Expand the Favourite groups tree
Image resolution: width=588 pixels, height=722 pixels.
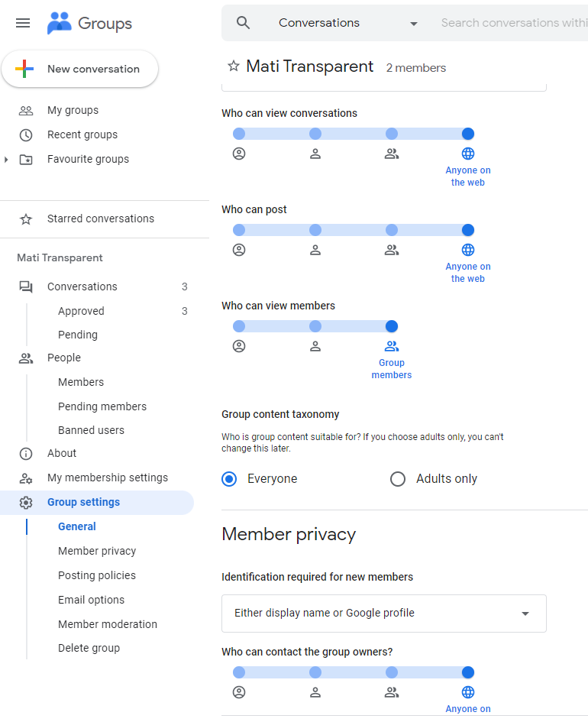[7, 159]
